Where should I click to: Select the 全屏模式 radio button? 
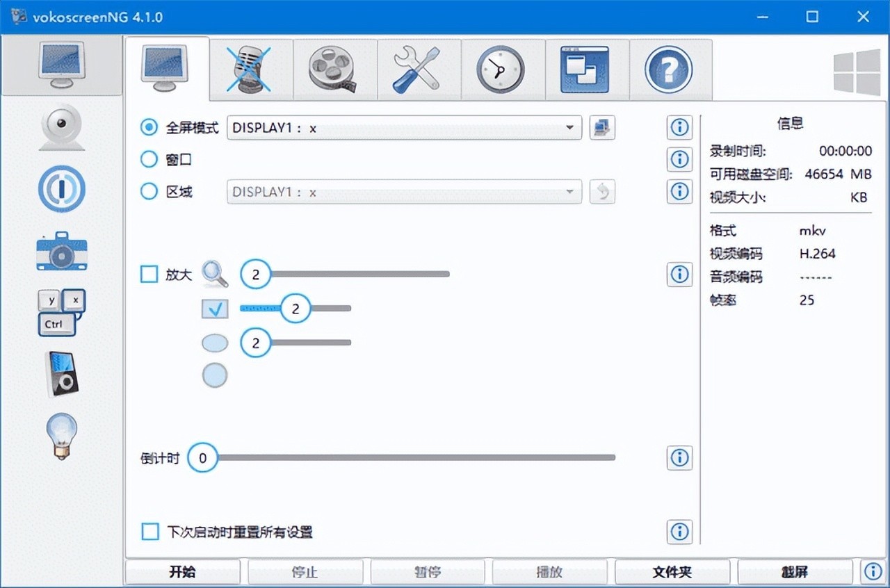pos(149,127)
